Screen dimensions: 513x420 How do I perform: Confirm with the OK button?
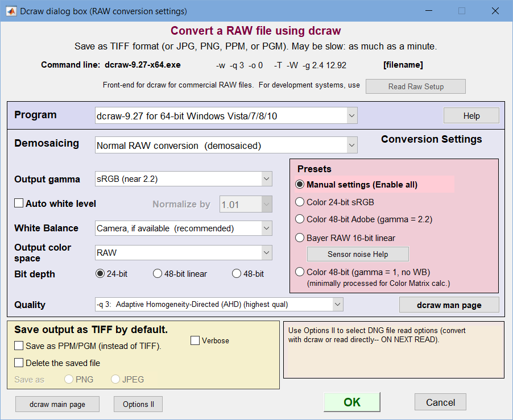352,402
